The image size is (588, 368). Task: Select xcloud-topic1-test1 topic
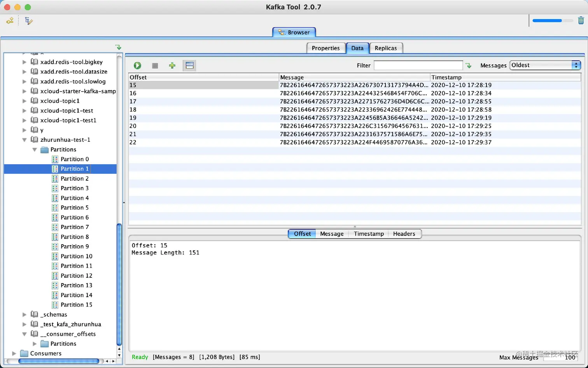pos(68,120)
